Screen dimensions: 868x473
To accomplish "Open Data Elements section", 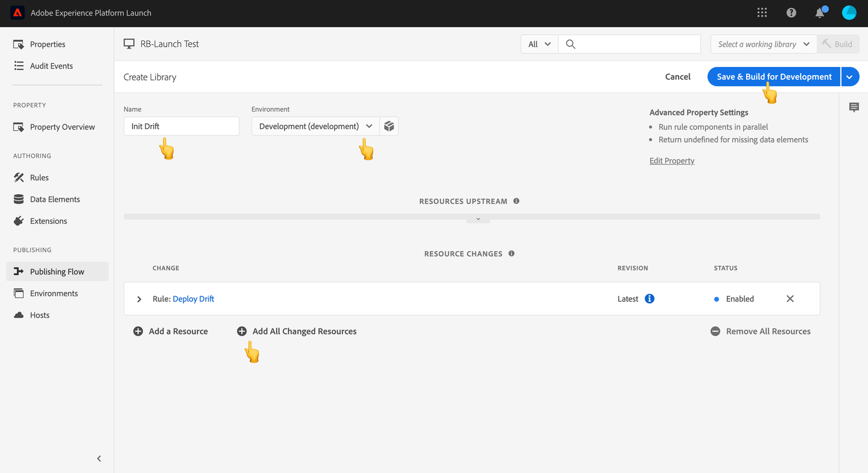I will pyautogui.click(x=55, y=199).
